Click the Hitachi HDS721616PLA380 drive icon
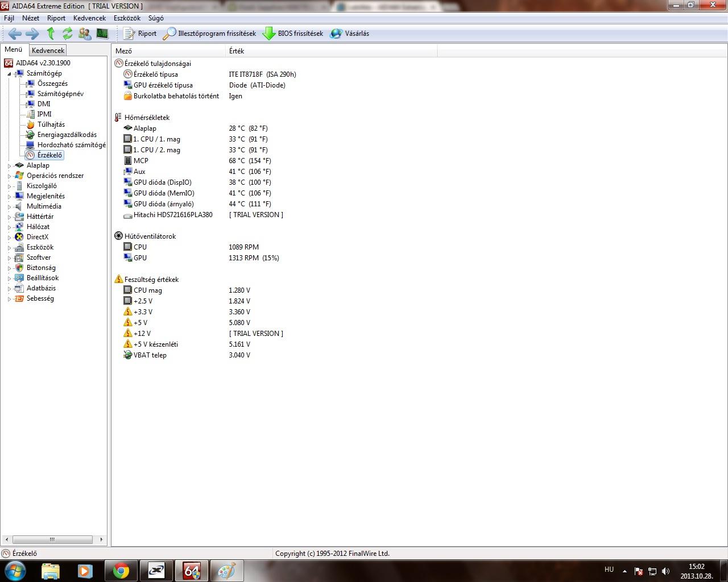The width and height of the screenshot is (728, 582). (x=128, y=215)
